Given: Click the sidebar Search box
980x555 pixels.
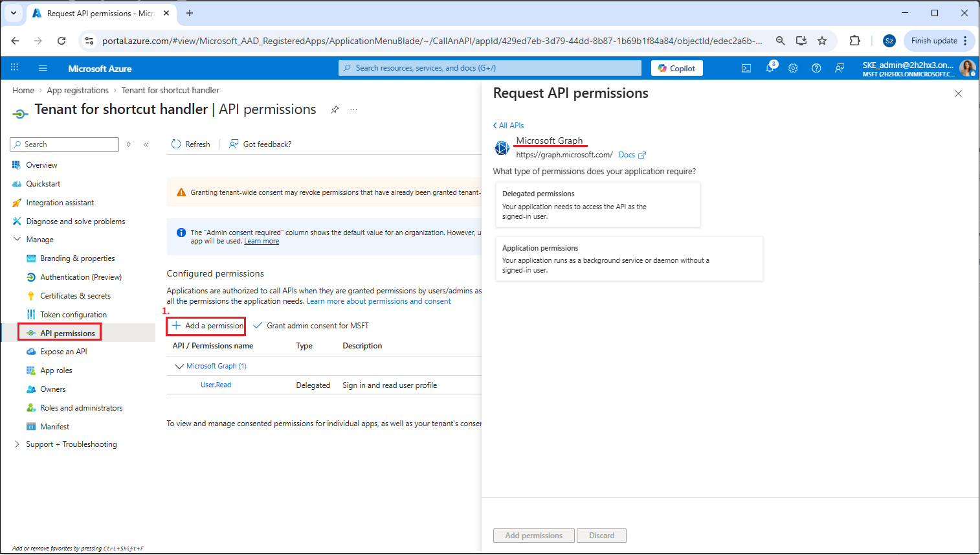Looking at the screenshot, I should click(65, 144).
